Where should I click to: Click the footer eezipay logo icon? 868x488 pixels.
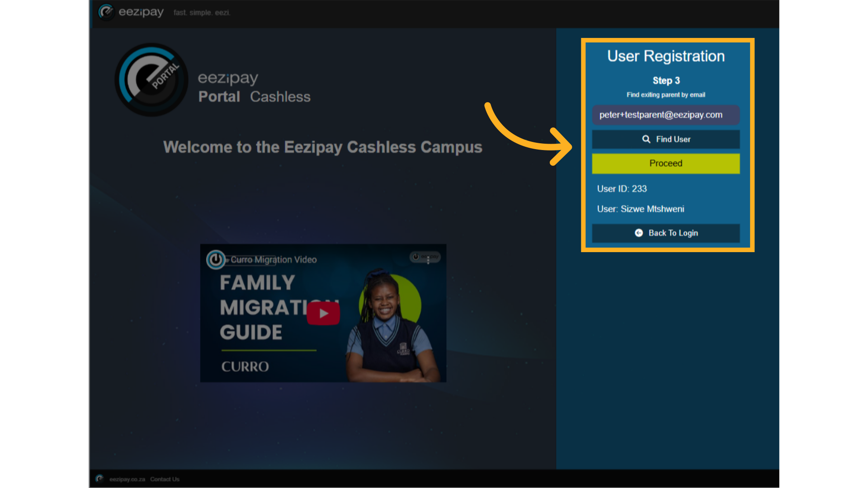[x=99, y=479]
